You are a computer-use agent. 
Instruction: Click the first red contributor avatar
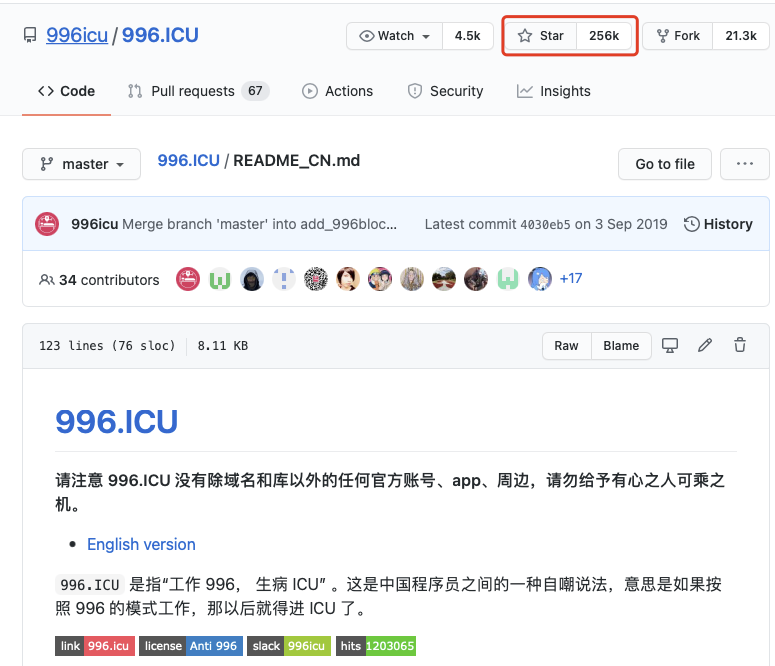point(188,279)
